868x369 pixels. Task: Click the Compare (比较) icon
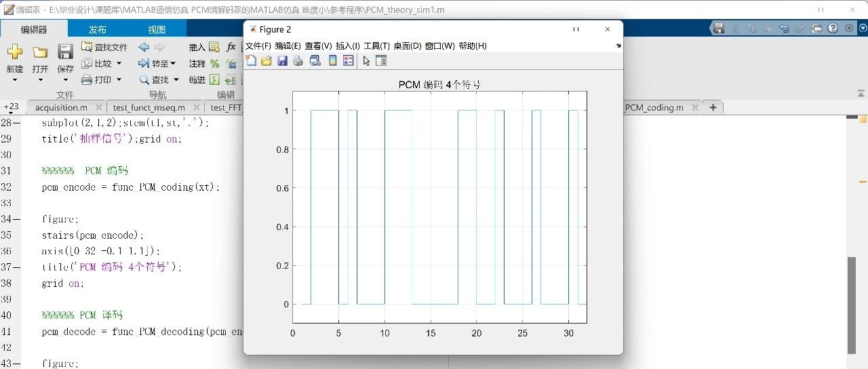(x=86, y=63)
